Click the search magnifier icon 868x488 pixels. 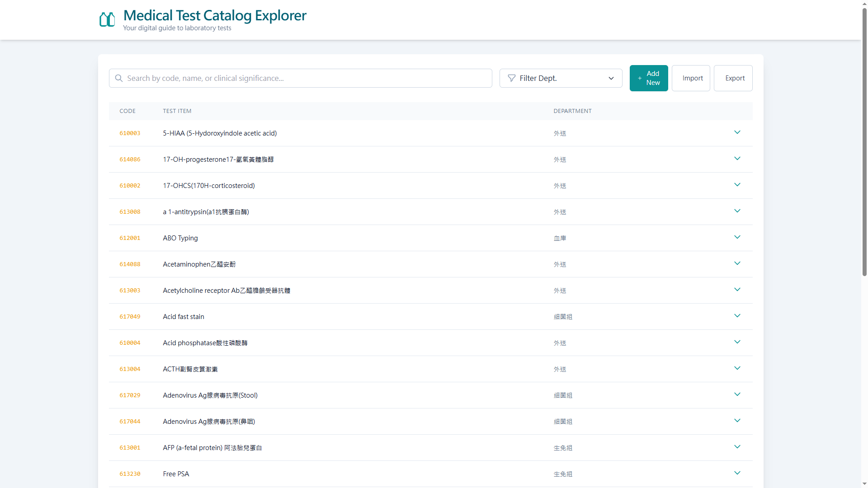coord(119,78)
